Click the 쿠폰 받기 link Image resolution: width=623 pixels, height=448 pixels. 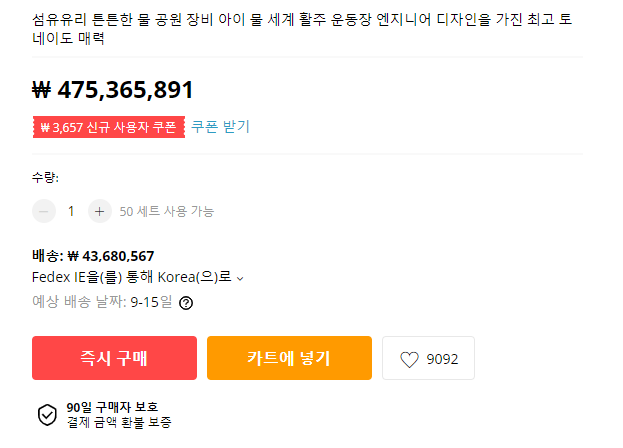221,127
